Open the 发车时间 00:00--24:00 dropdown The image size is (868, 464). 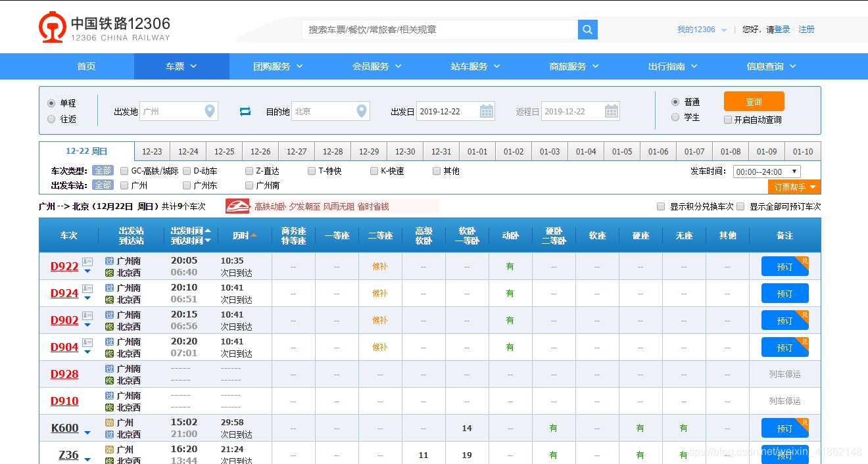pos(767,172)
